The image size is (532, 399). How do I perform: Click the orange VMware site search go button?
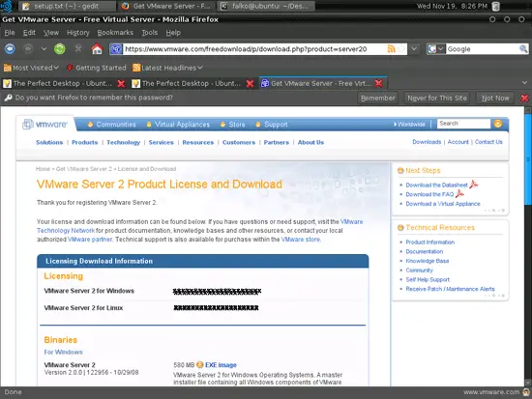tap(498, 124)
